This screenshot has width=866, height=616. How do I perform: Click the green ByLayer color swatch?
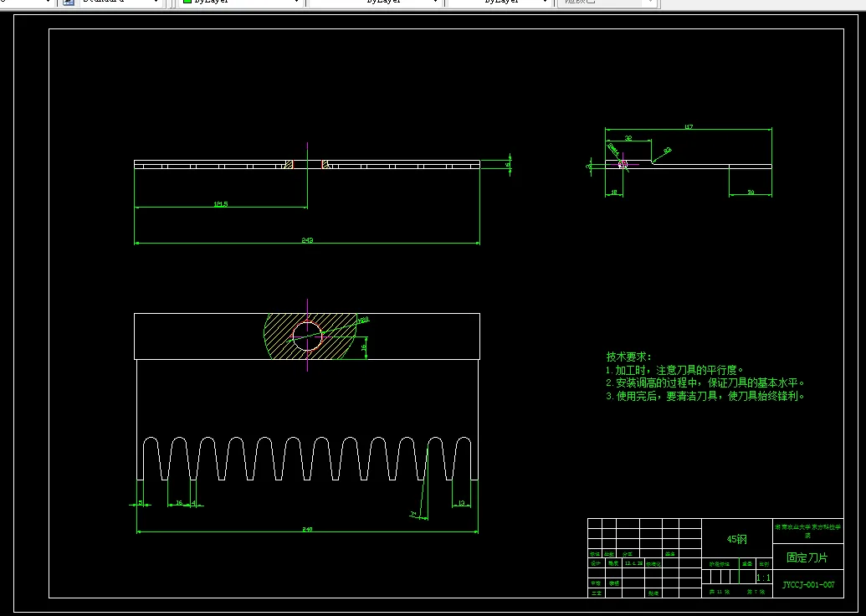pos(187,3)
